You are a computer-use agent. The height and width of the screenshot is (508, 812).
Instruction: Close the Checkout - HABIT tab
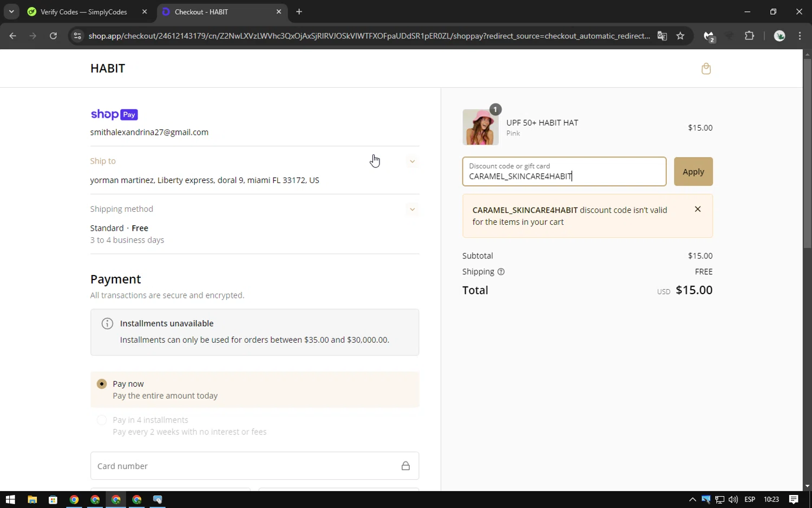tap(279, 12)
